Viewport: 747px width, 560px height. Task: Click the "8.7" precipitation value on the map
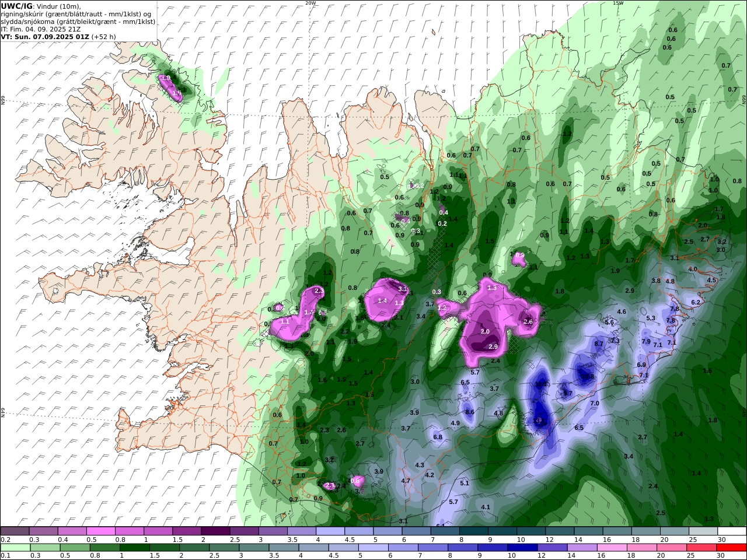click(599, 344)
